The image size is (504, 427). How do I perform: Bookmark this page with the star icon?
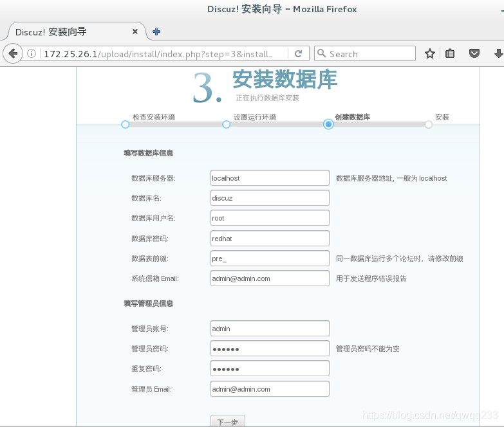click(x=430, y=53)
